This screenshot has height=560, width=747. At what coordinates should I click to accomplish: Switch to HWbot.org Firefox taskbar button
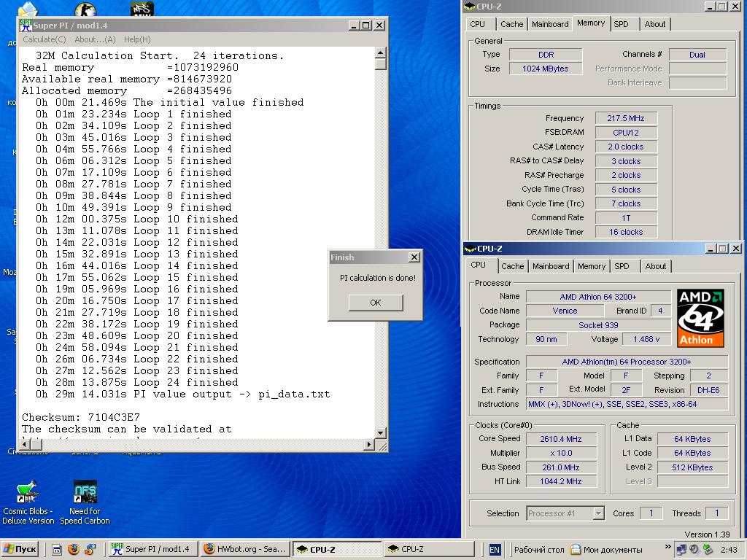coord(245,549)
